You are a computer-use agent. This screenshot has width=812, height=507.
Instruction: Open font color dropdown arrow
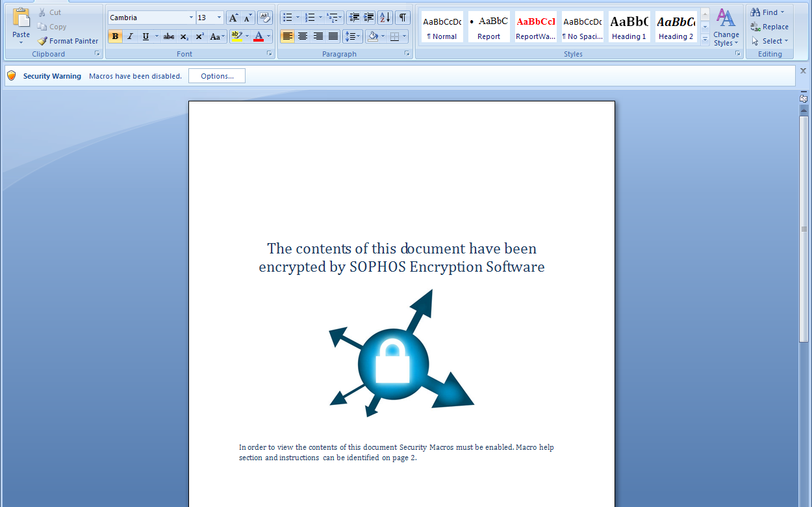coord(268,36)
